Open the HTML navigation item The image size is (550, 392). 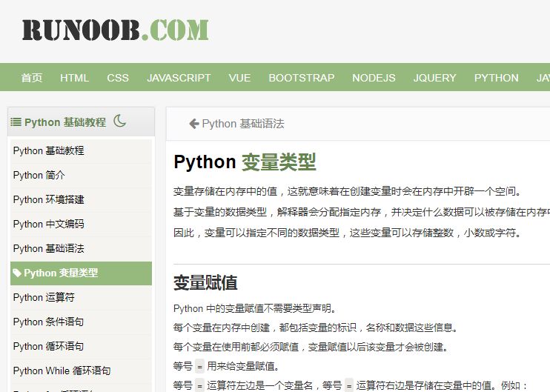click(x=74, y=78)
